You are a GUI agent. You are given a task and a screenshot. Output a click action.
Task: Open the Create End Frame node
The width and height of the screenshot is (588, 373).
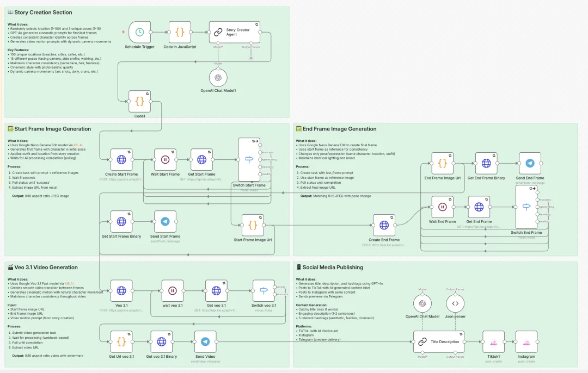tap(384, 225)
